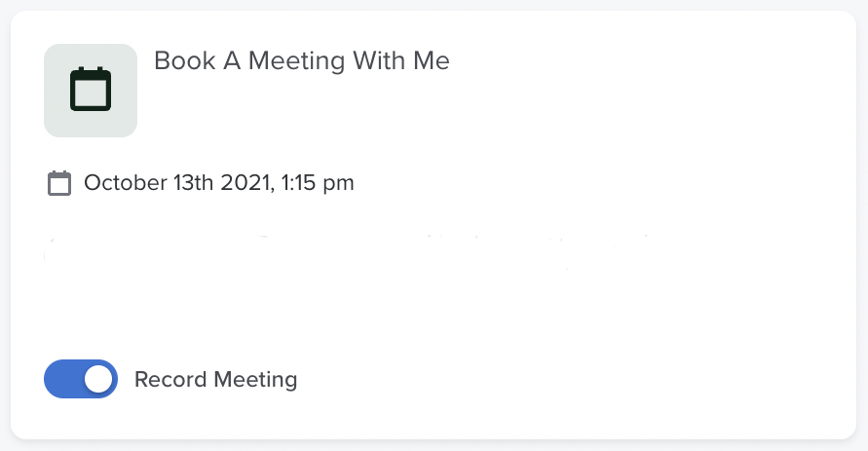Open the meeting via its title heading
Viewport: 868px width, 451px height.
302,60
